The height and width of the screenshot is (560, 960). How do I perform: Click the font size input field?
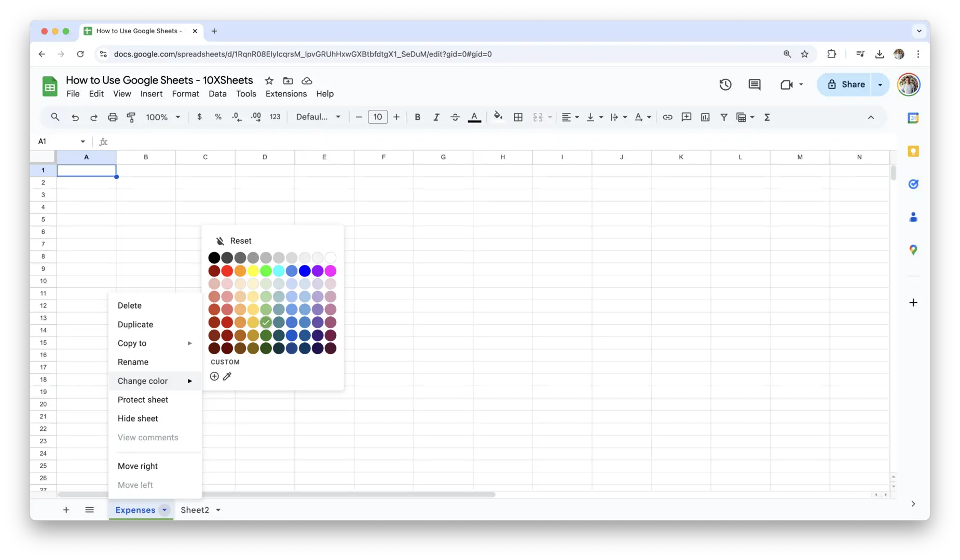(x=378, y=117)
